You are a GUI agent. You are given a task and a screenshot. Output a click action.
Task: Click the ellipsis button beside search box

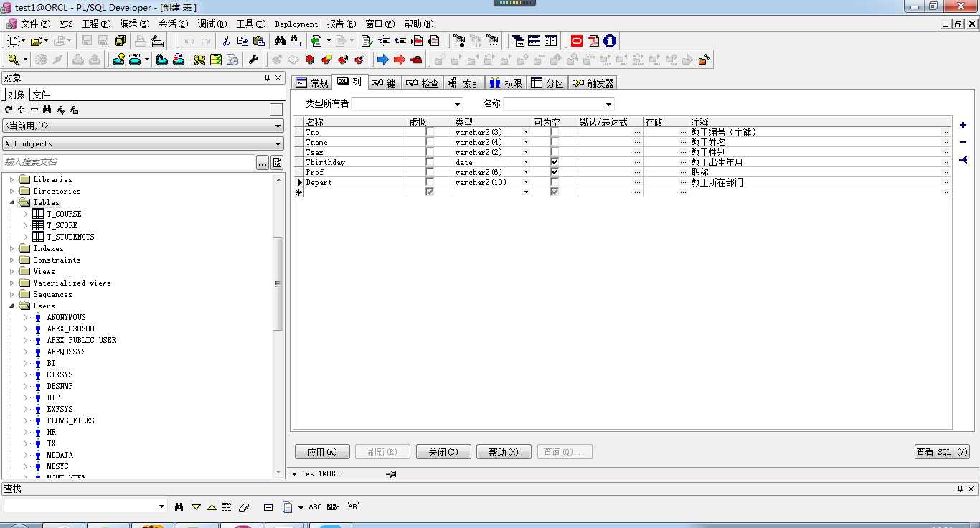point(263,162)
